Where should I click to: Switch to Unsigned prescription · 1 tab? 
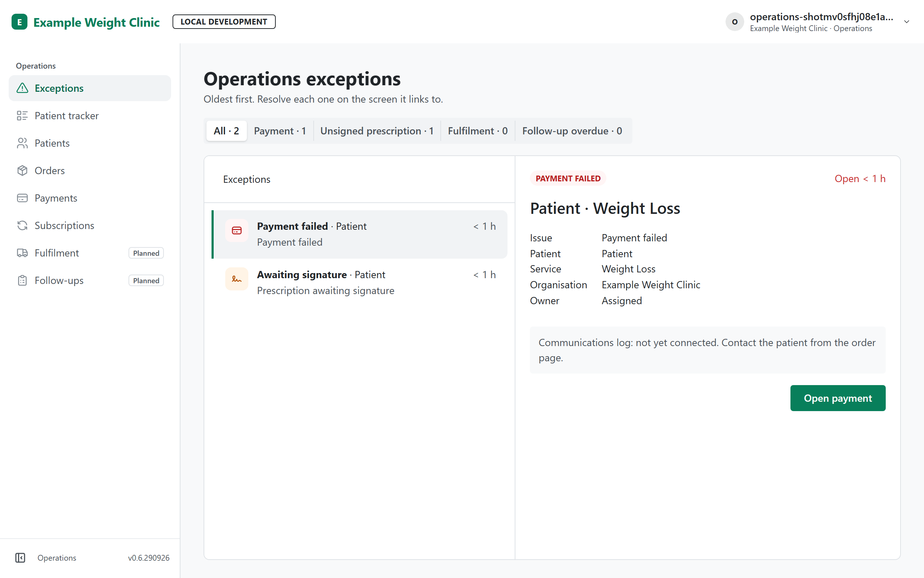377,131
